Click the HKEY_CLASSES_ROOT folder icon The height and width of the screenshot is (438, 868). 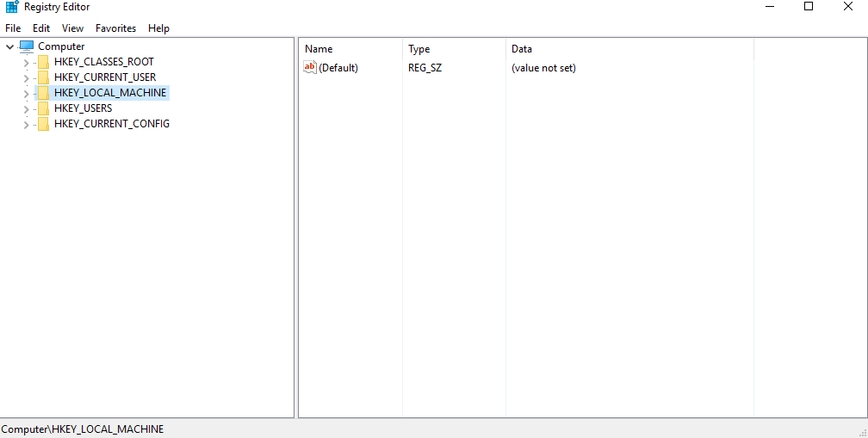(43, 62)
